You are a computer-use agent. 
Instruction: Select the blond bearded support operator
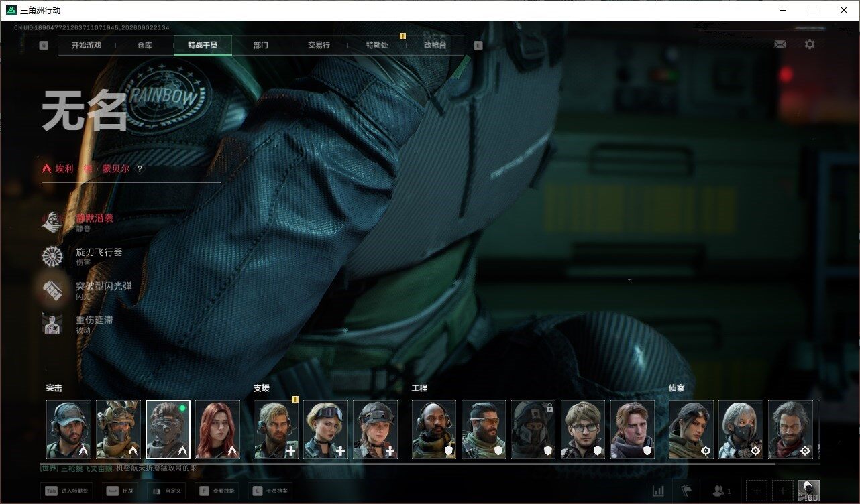(x=276, y=430)
